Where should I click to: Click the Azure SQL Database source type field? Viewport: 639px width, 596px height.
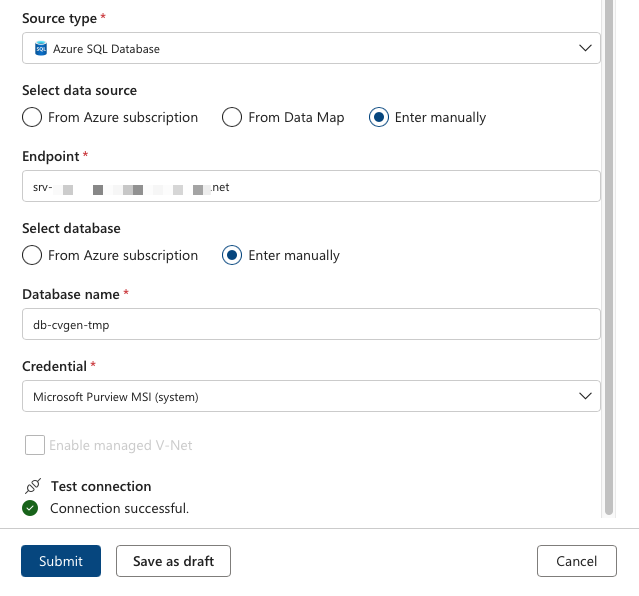[300, 48]
